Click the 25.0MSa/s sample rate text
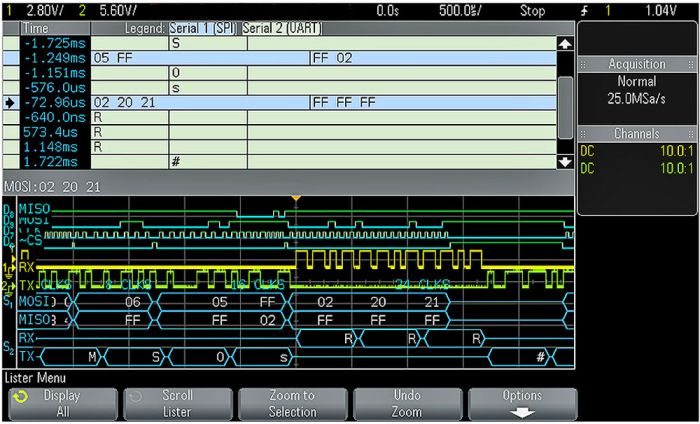 point(637,99)
